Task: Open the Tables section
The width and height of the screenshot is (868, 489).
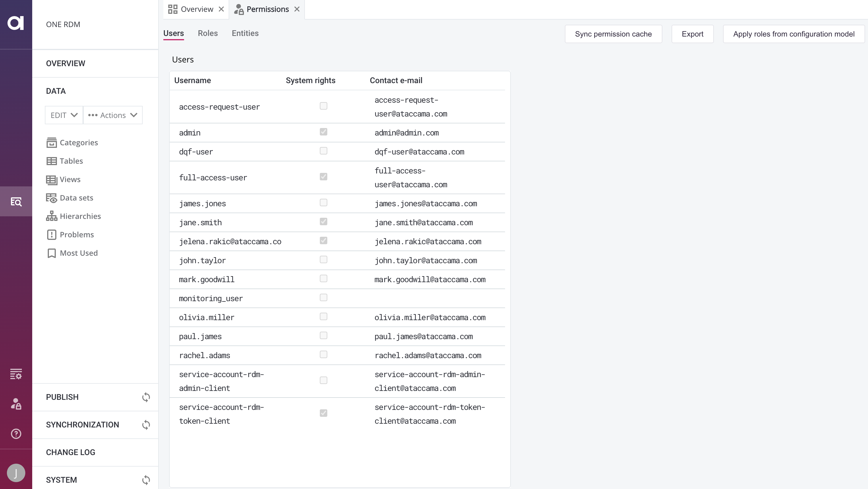Action: [71, 161]
